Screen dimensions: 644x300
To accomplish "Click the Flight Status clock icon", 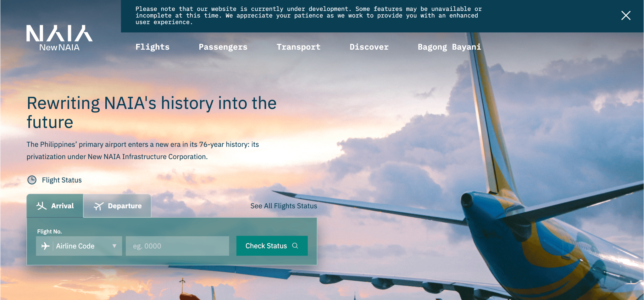I will 32,180.
